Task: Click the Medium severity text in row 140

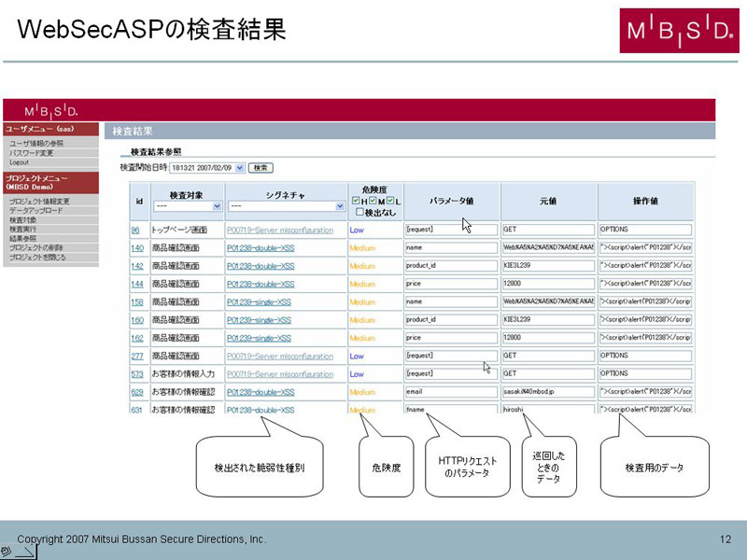Action: click(362, 248)
